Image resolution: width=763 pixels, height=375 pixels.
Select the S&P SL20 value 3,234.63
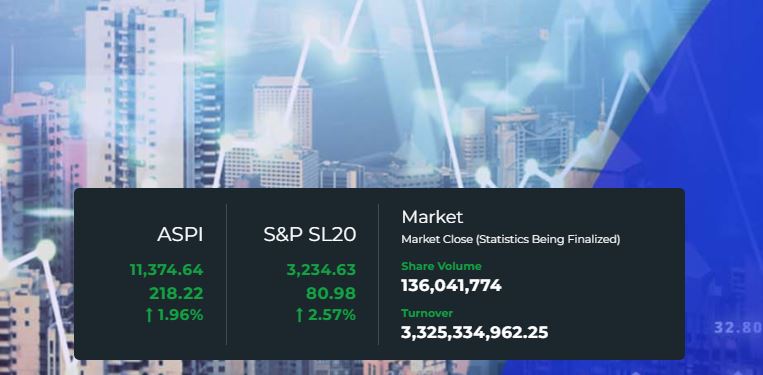[x=321, y=269]
